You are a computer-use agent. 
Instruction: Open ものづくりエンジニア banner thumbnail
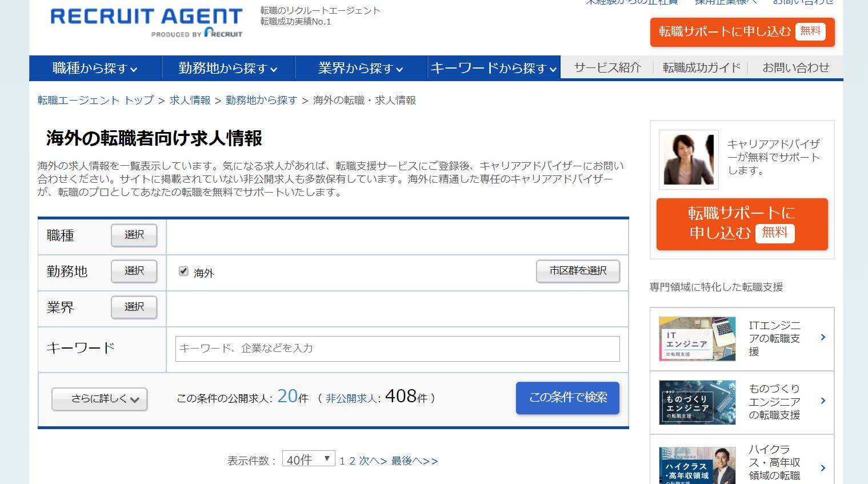pos(697,402)
